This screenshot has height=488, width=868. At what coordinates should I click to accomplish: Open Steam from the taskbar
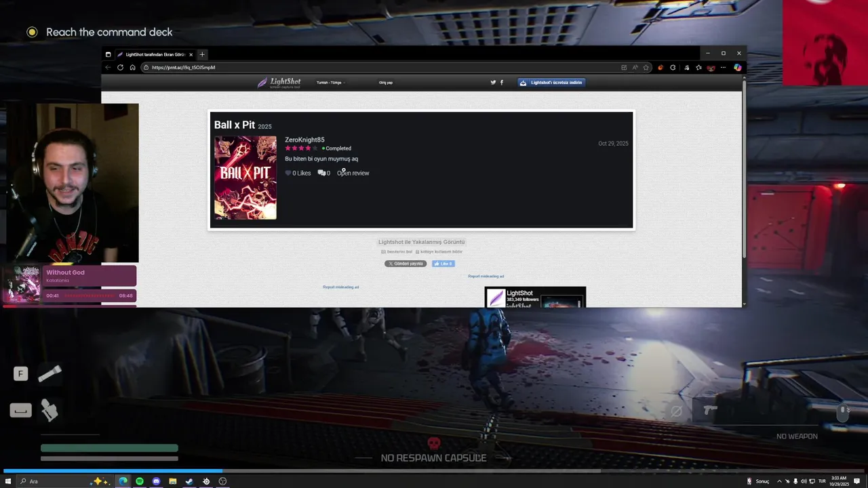pyautogui.click(x=189, y=481)
